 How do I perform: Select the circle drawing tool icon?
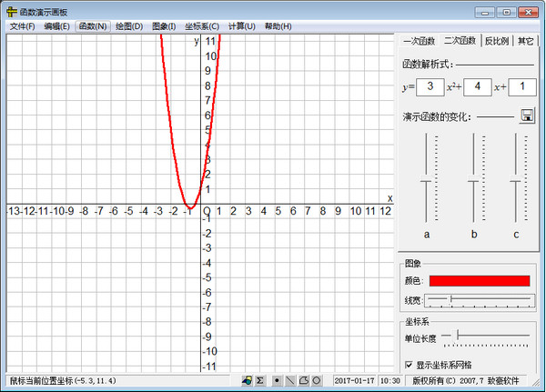317,380
